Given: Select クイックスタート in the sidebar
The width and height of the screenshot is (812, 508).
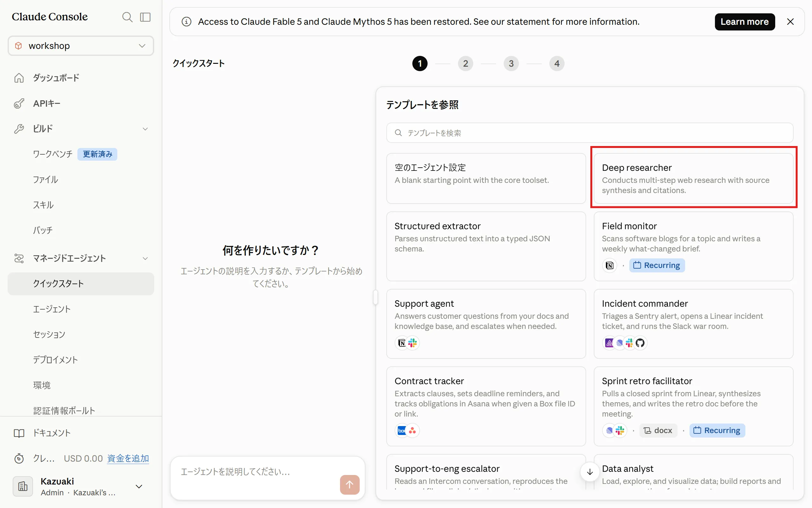Looking at the screenshot, I should [81, 284].
